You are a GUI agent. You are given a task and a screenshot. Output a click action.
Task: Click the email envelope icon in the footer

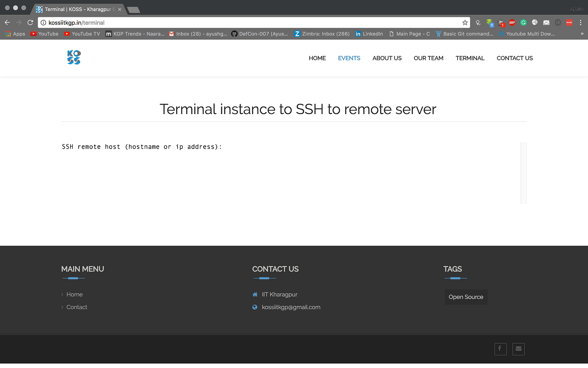coord(518,349)
